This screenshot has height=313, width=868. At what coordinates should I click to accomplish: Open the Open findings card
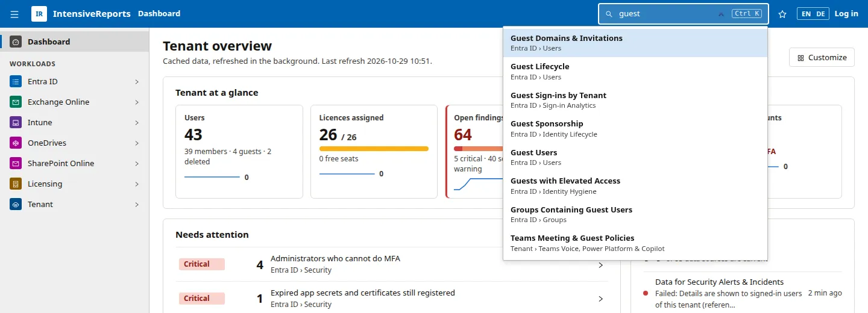pyautogui.click(x=474, y=152)
